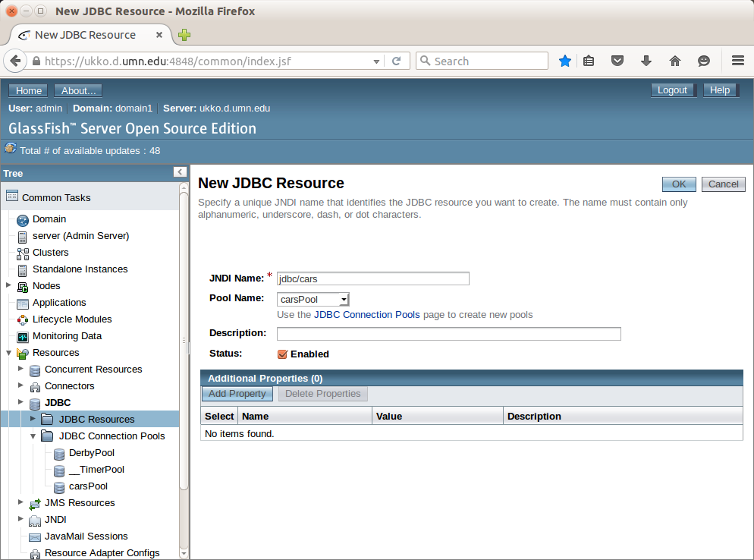Expand the Nodes tree entry
This screenshot has height=560, width=754.
8,285
